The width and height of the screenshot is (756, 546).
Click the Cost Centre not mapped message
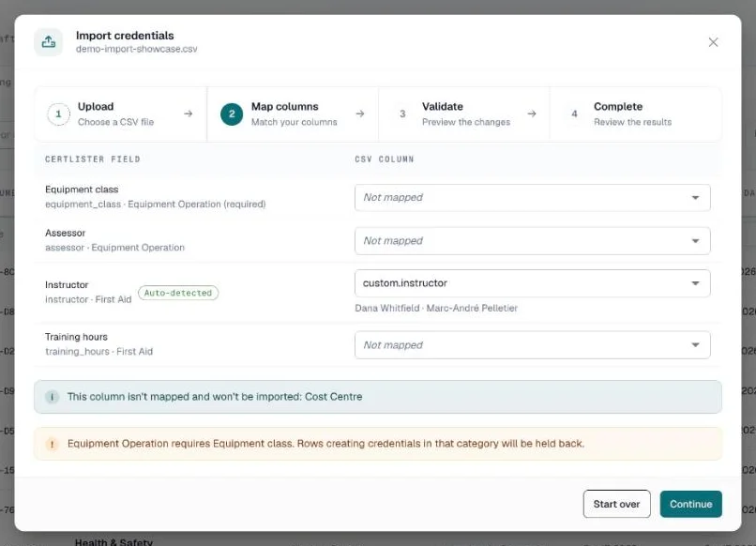coord(215,397)
